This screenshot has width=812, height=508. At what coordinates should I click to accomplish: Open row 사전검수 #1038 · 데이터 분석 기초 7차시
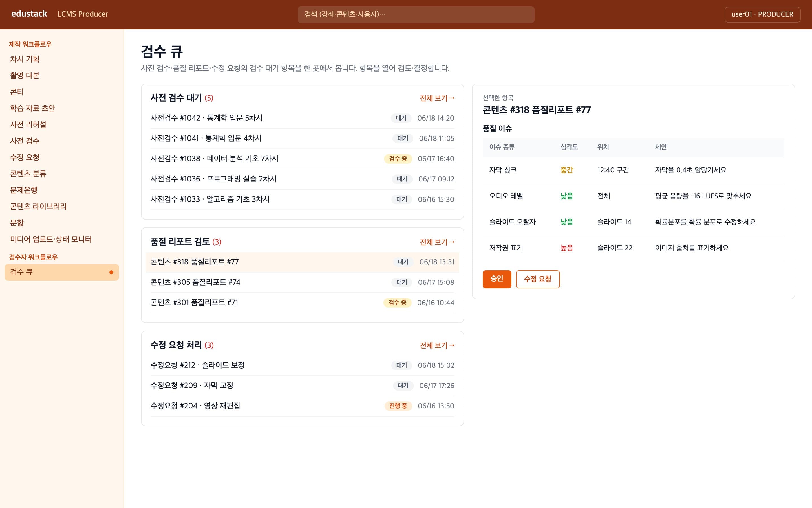[x=302, y=159]
